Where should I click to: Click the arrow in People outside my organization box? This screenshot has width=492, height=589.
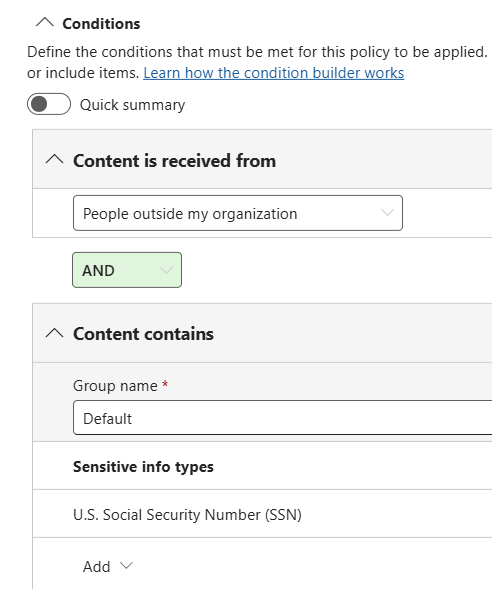point(387,213)
